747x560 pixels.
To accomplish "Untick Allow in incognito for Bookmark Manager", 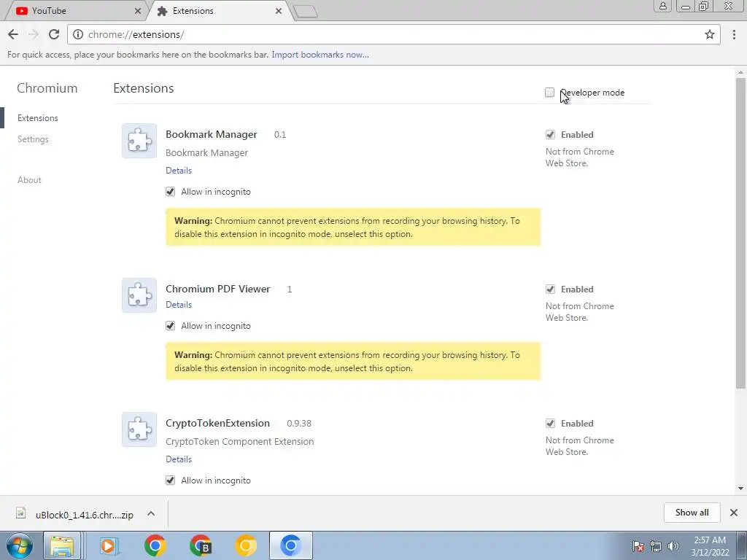I will pos(170,192).
